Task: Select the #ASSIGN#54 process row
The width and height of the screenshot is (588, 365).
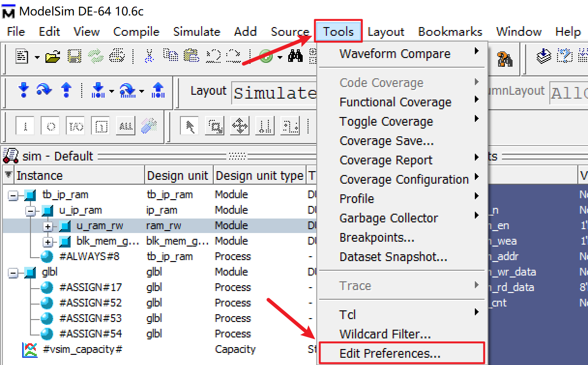Action: coord(159,334)
